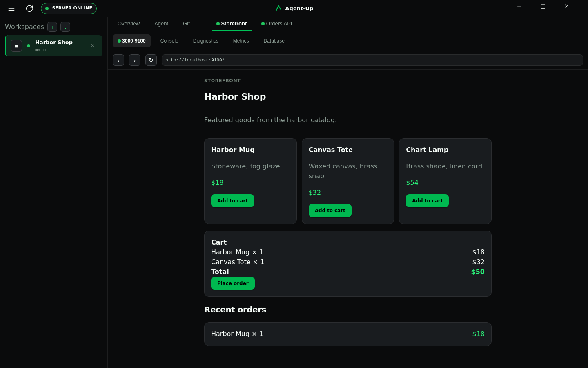Switch to the Orders API tab
Viewport: 588px width, 368px height.
277,24
